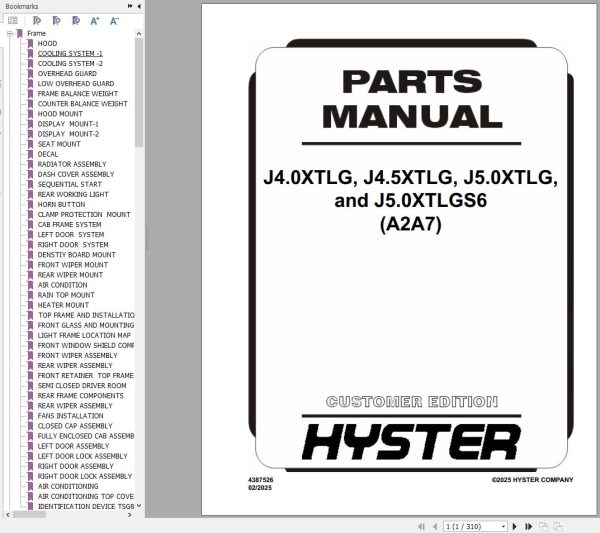
Task: Click the bookmarks vertical scrollbar thumb
Action: tap(139, 92)
